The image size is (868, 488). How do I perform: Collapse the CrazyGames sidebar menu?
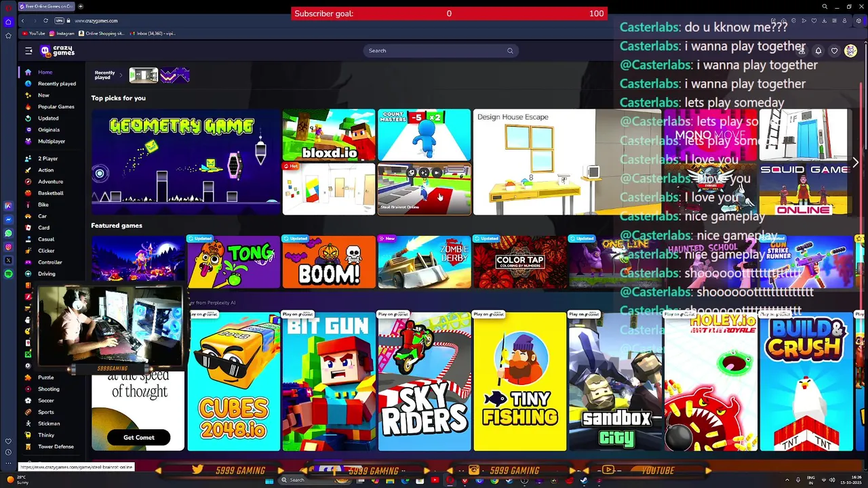click(28, 51)
